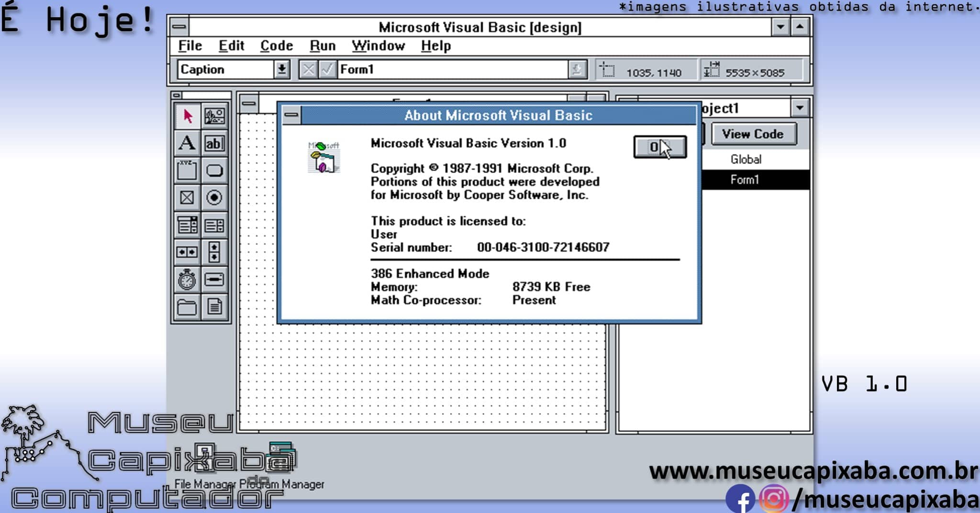980x513 pixels.
Task: Click the cancel X button beside the settings box
Action: pyautogui.click(x=309, y=70)
